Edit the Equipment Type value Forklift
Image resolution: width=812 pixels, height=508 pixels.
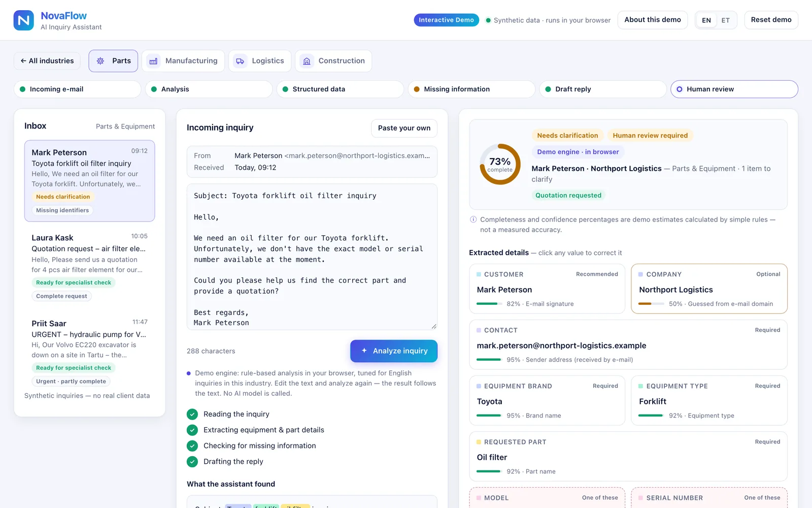653,402
